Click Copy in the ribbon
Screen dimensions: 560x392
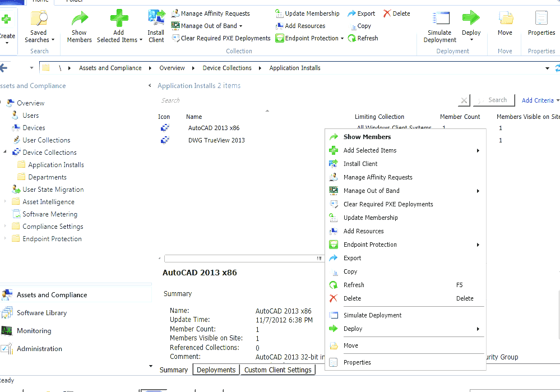pyautogui.click(x=360, y=26)
